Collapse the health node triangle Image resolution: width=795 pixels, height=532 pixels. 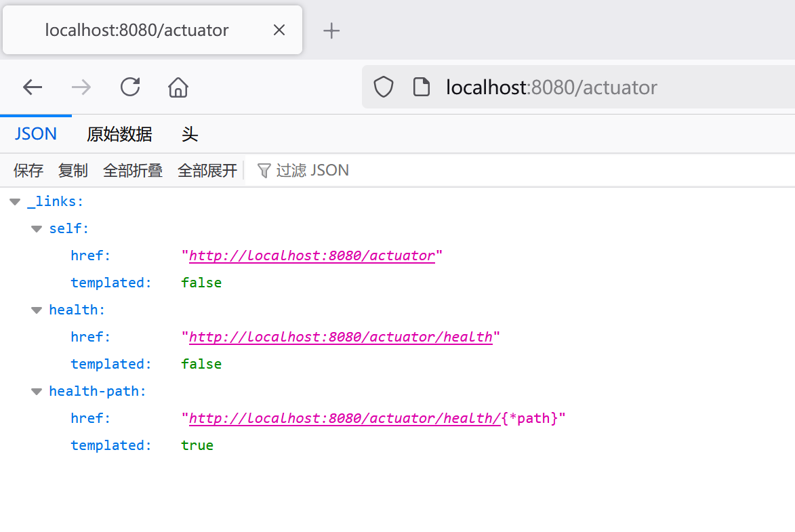pyautogui.click(x=36, y=310)
